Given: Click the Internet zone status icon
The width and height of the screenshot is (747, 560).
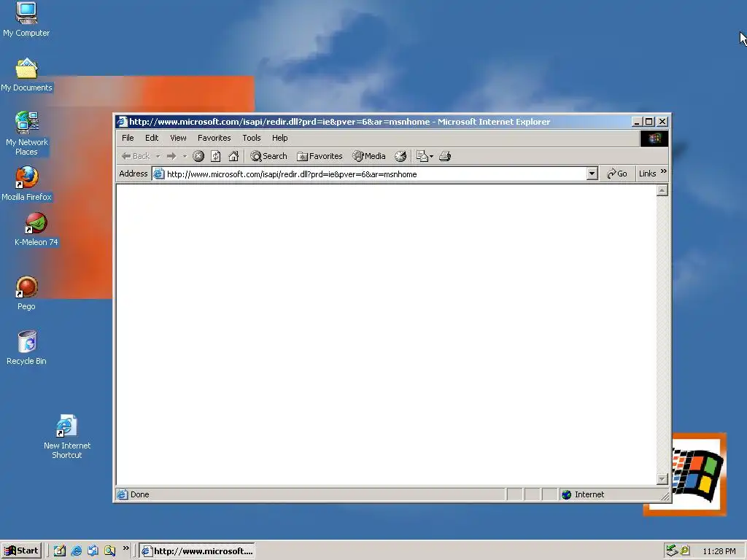Looking at the screenshot, I should [x=566, y=495].
